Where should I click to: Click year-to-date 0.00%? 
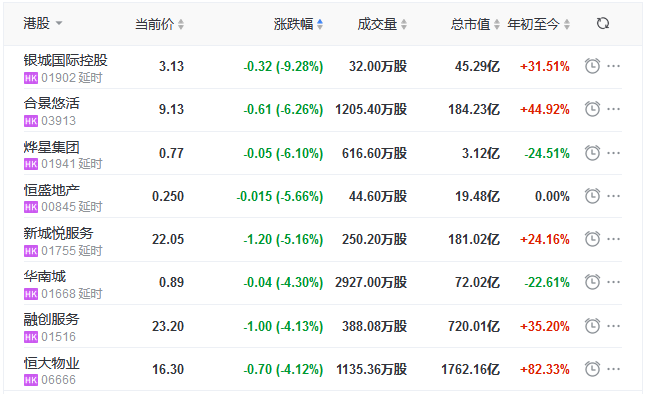click(x=552, y=196)
